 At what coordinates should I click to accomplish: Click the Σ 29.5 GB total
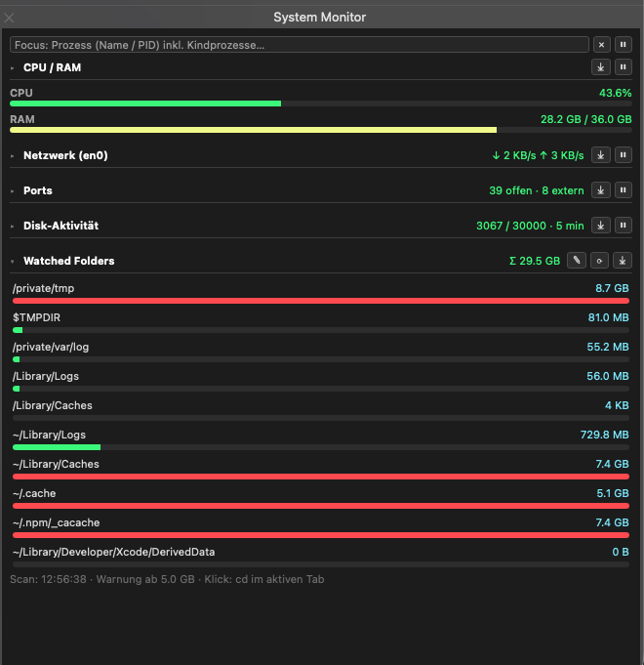pos(535,261)
